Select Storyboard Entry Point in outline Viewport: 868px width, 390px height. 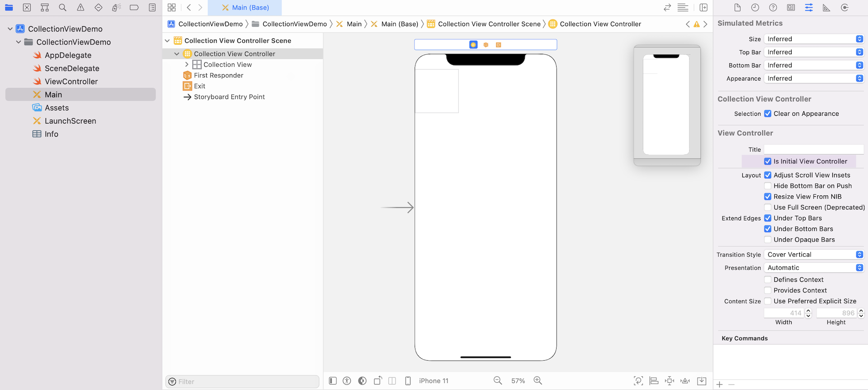point(229,97)
